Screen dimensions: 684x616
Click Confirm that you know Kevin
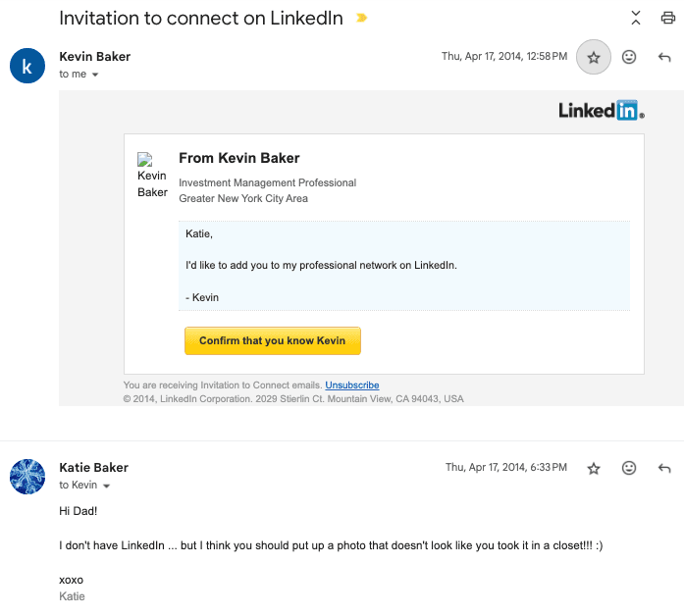[x=273, y=340]
